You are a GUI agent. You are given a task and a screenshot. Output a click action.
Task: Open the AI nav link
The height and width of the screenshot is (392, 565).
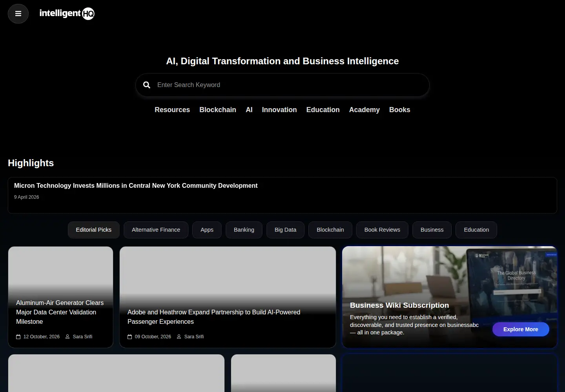tap(249, 110)
